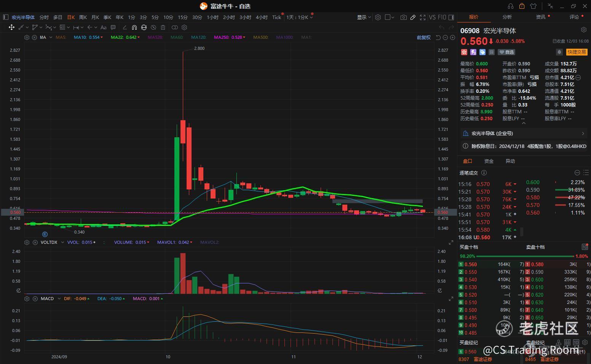This screenshot has width=591, height=364.
Task: Collapse the quote details chevron
Action: coord(524,123)
